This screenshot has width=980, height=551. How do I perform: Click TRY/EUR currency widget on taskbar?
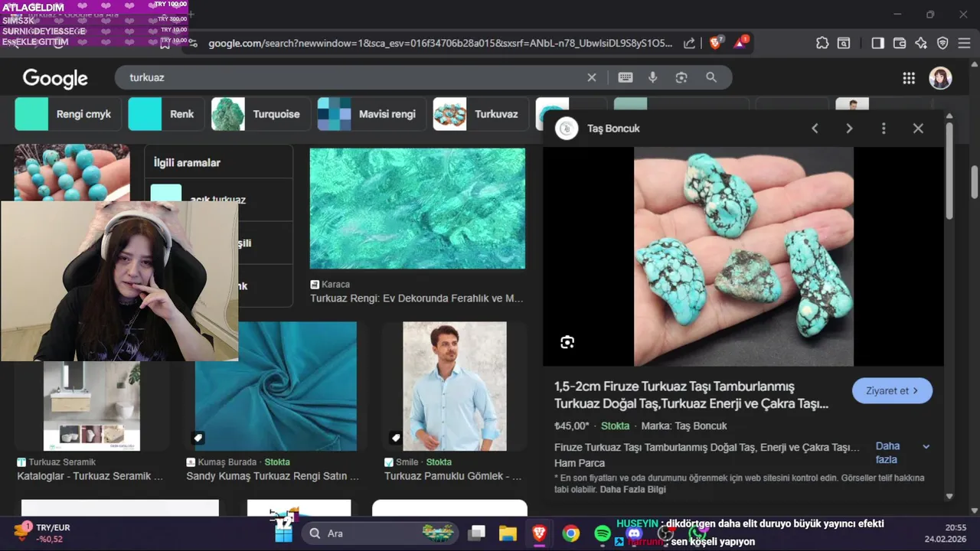pyautogui.click(x=43, y=533)
